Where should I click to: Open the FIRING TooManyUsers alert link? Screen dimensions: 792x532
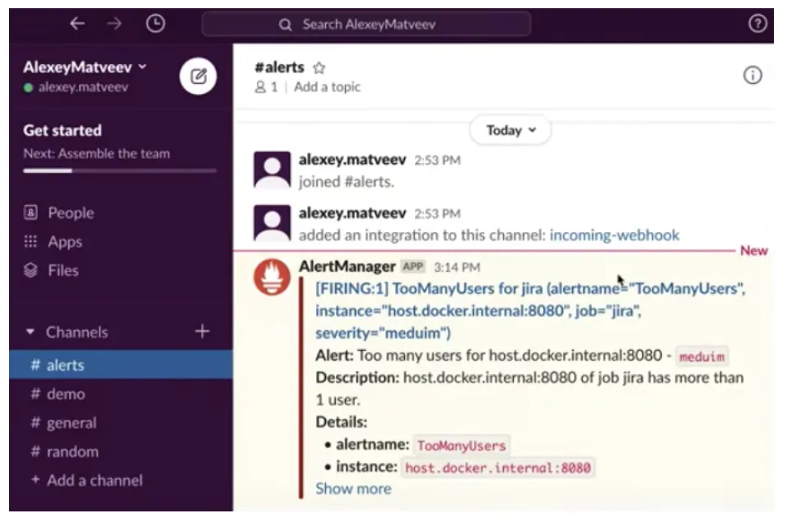530,310
